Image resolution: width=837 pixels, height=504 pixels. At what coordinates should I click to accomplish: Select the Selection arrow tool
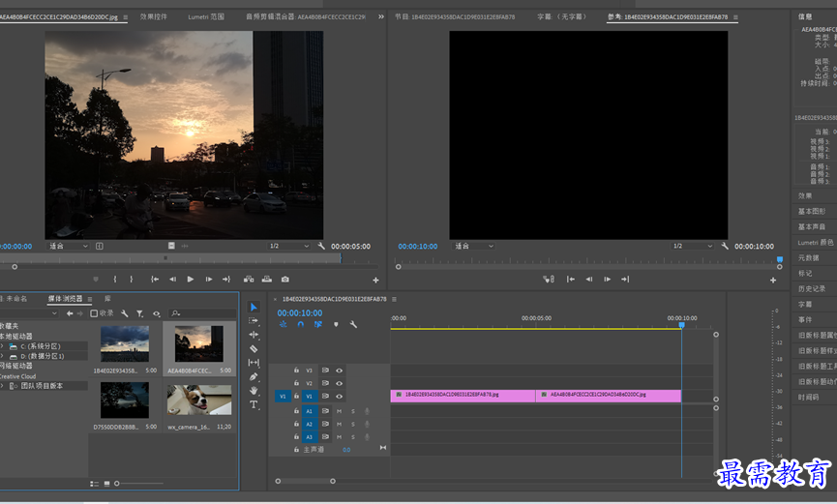(254, 307)
